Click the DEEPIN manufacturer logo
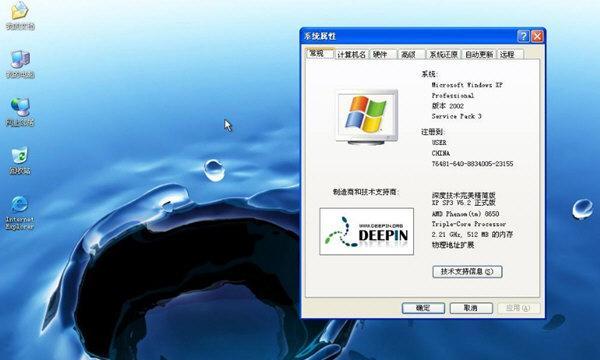The image size is (600, 360). (x=367, y=231)
